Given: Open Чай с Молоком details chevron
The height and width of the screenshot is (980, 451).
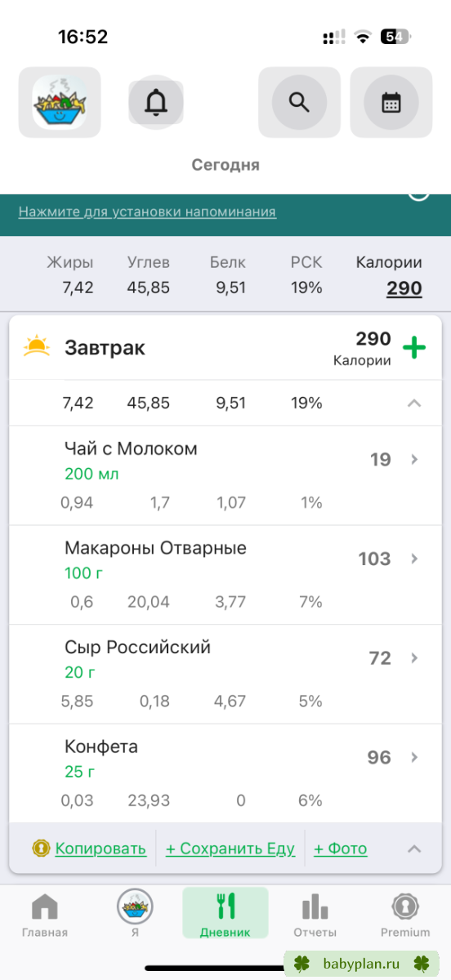Looking at the screenshot, I should 414,459.
